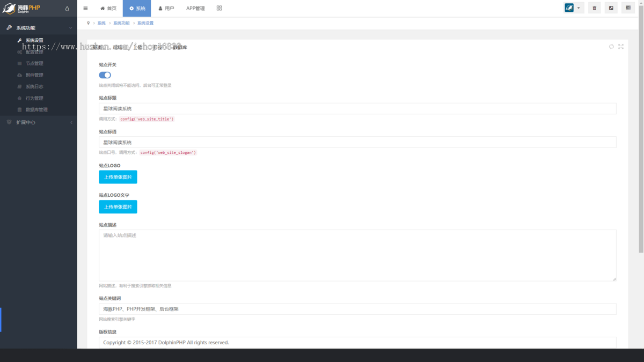This screenshot has height=362, width=644.
Task: Click the 系统设置 breadcrumb link
Action: (145, 23)
